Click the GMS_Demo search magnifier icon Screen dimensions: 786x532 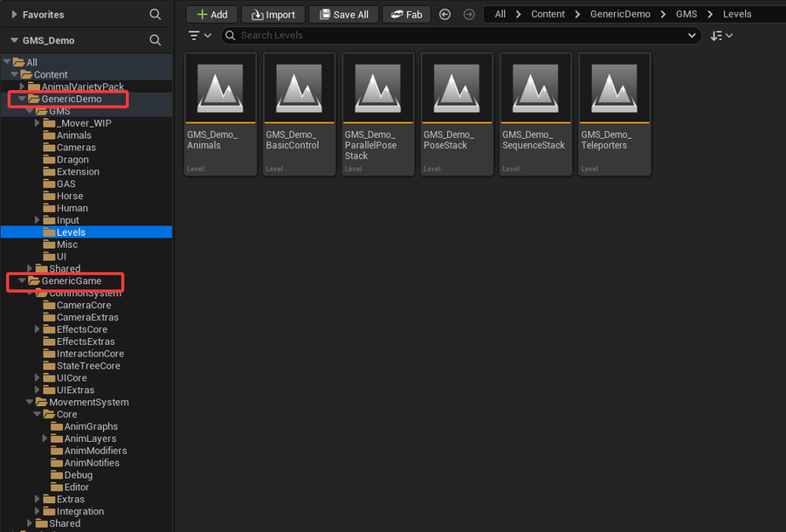(x=155, y=40)
